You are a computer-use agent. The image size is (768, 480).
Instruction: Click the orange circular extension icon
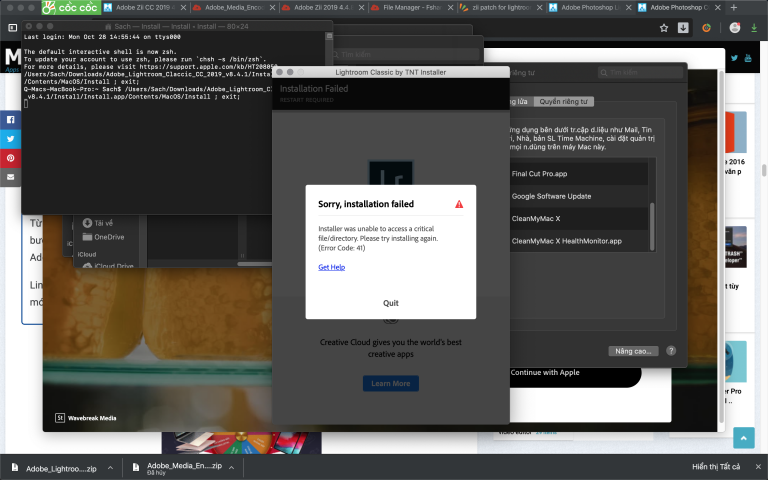706,28
